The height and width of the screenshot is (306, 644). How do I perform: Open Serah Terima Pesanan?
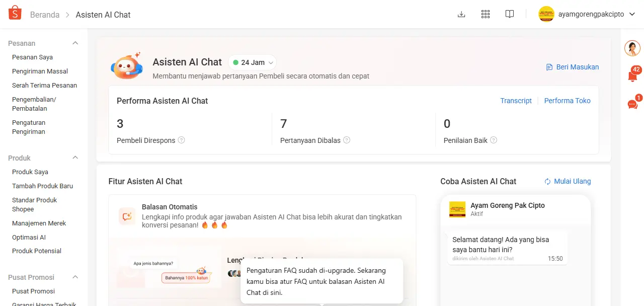44,86
